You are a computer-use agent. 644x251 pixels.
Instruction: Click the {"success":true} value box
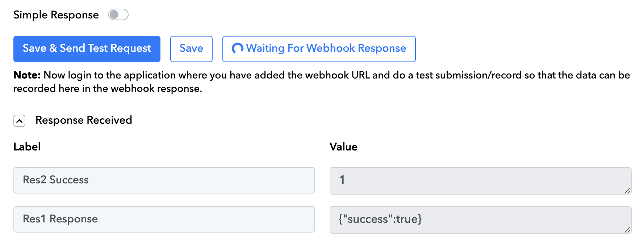coord(480,220)
